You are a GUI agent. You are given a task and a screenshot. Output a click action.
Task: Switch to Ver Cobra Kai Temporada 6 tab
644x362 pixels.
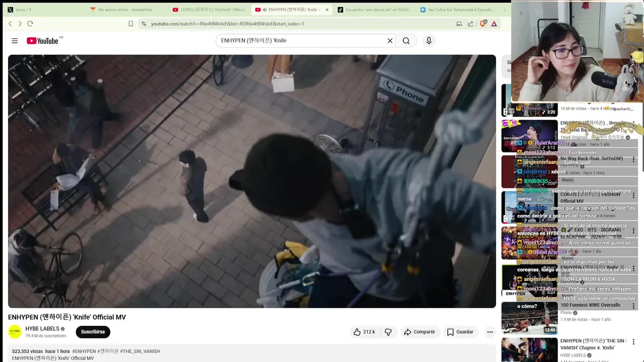tap(457, 10)
